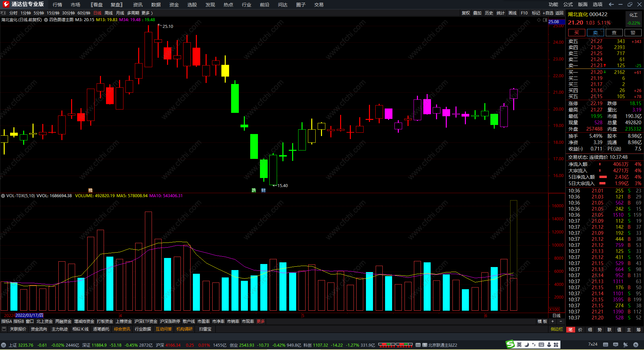
Task: Select the 日线 daily timeframe
Action: click(x=97, y=13)
